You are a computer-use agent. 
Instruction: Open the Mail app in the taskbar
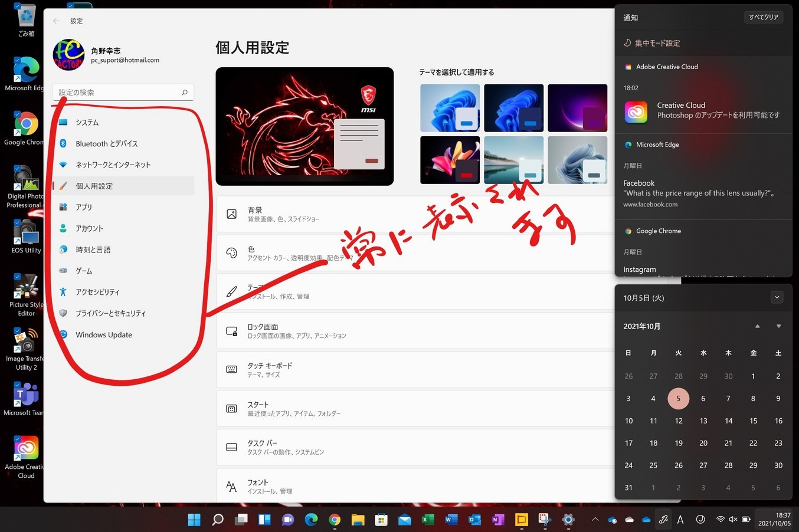(x=405, y=520)
